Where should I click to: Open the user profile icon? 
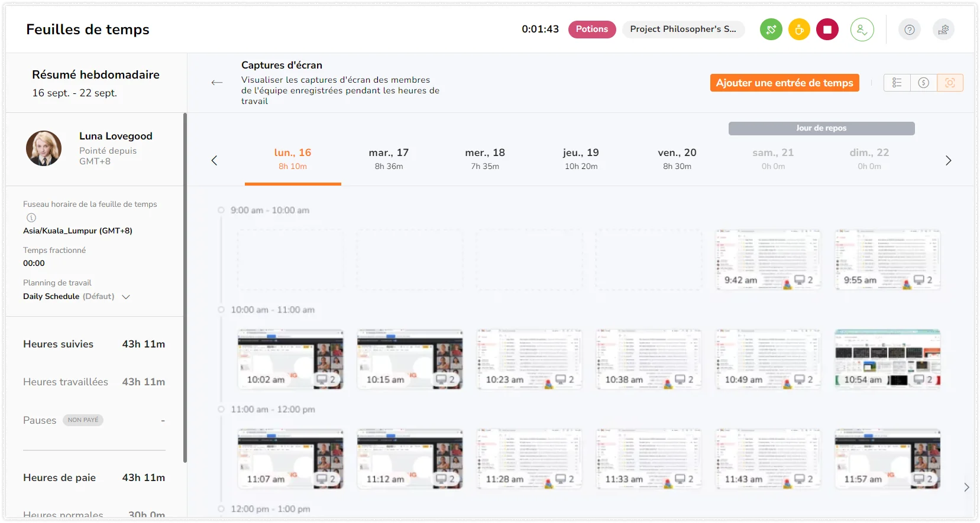pos(862,29)
